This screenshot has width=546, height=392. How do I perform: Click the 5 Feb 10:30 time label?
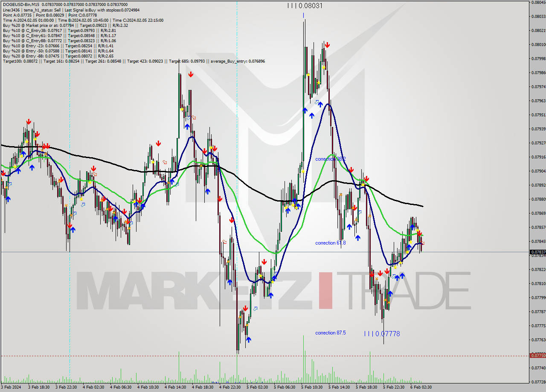coord(312,387)
